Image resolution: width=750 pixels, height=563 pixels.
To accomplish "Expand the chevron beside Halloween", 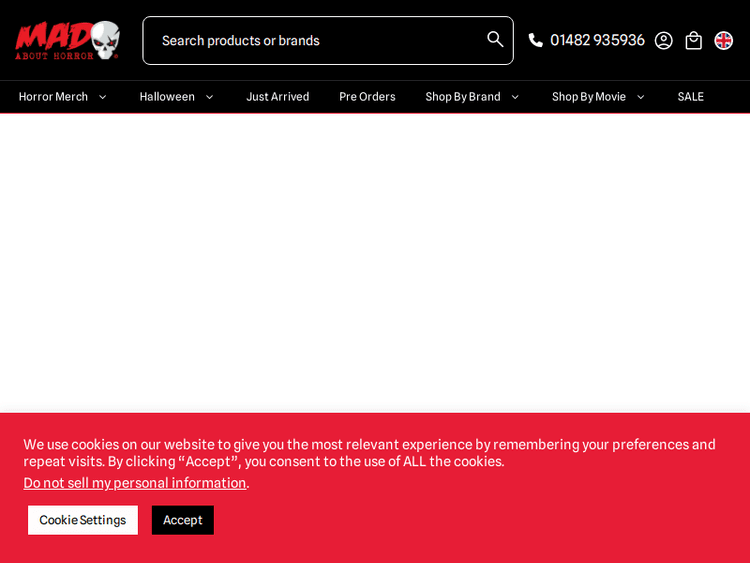I will [x=209, y=97].
